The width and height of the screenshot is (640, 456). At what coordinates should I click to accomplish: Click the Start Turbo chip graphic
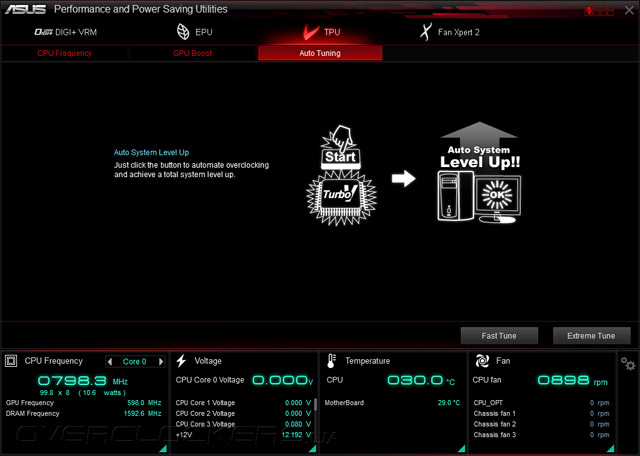pyautogui.click(x=341, y=176)
